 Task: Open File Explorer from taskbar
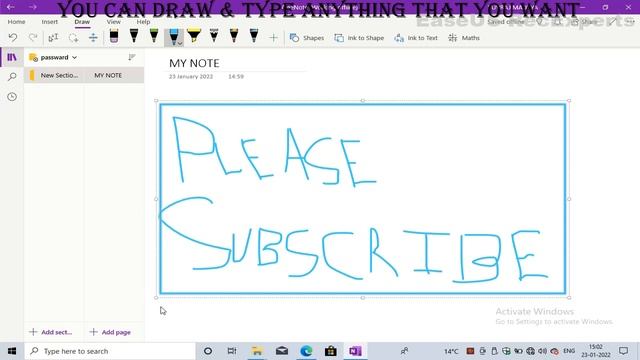[x=257, y=351]
